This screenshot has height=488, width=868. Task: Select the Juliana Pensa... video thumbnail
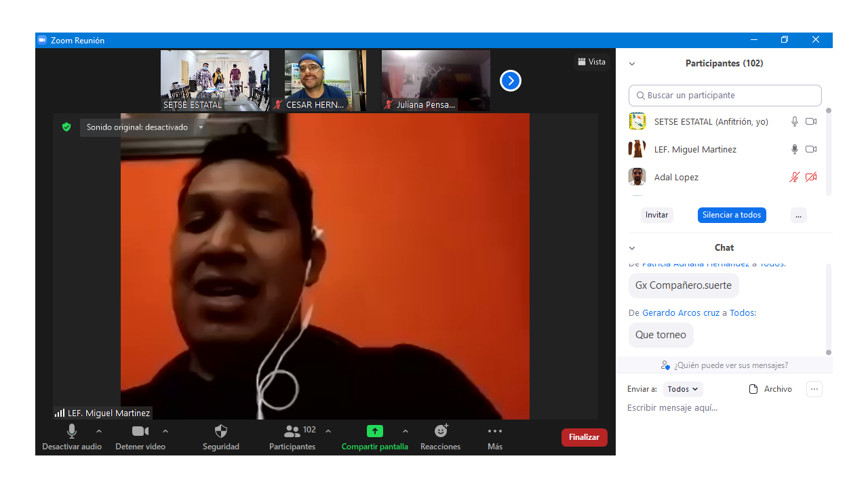(436, 81)
